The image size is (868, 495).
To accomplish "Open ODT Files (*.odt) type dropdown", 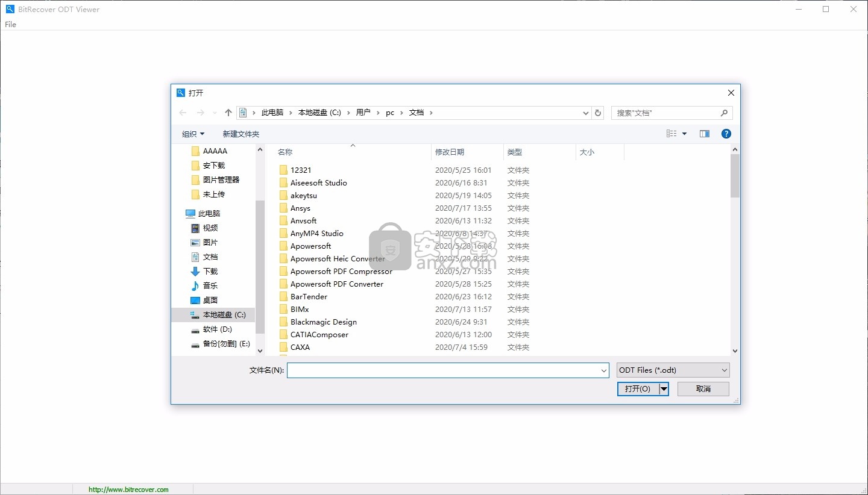I will (x=673, y=370).
